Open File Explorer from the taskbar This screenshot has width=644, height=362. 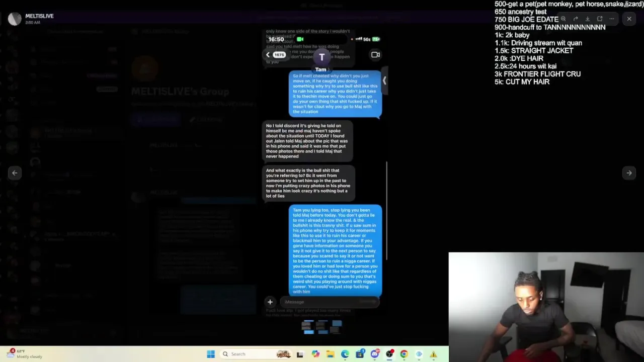[x=330, y=354]
